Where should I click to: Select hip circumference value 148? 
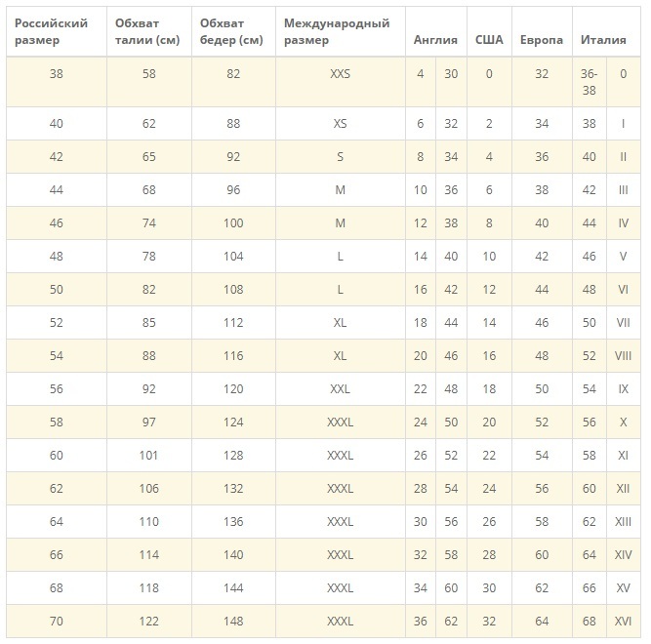pos(234,622)
